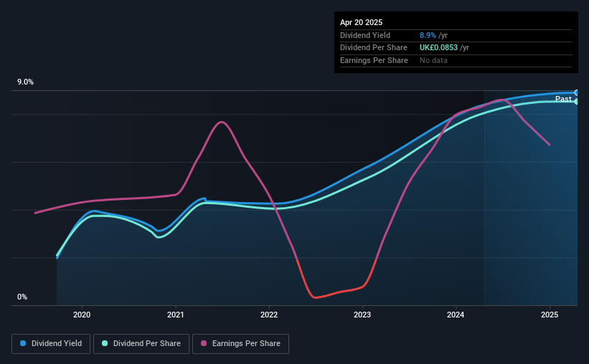Select the blue Dividend Yield endpoint marker

(577, 92)
